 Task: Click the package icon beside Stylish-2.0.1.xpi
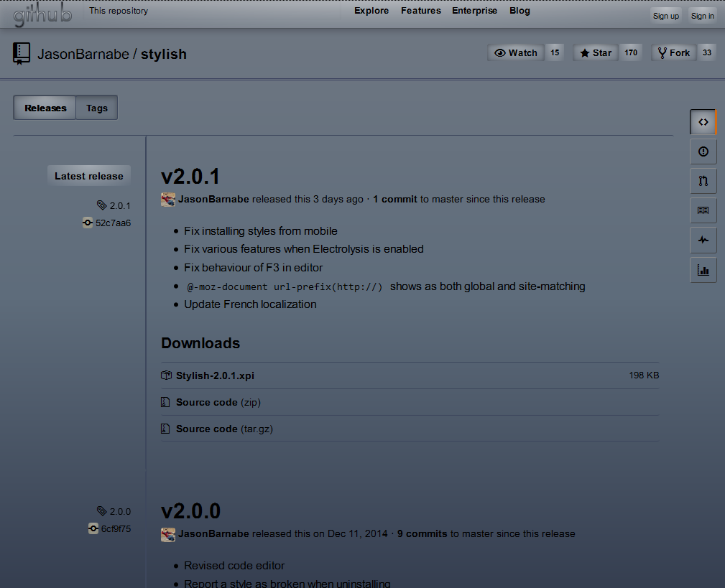[166, 375]
